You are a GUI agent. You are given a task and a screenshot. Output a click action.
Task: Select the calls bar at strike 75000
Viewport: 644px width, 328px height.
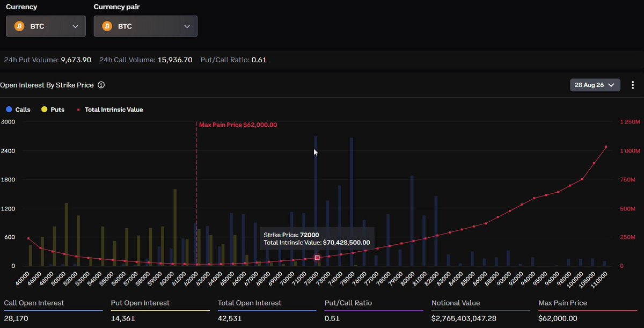(x=352, y=202)
